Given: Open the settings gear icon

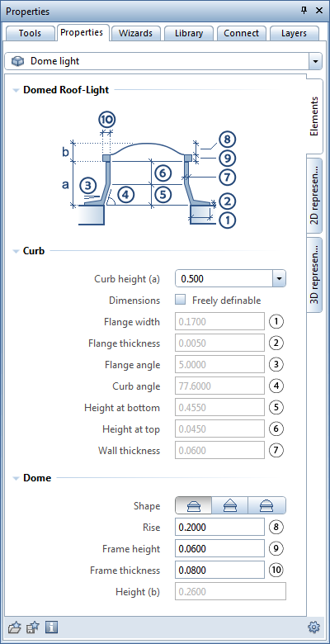Looking at the screenshot, I should [314, 627].
